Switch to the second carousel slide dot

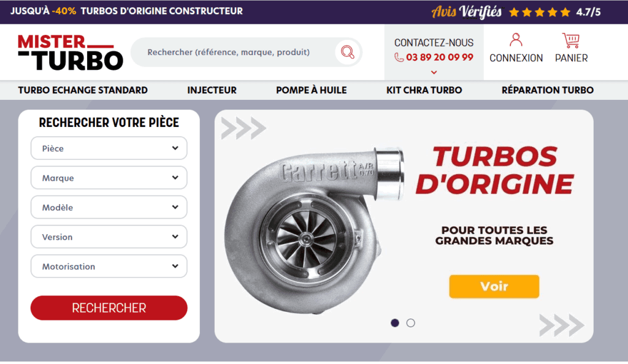pyautogui.click(x=410, y=323)
